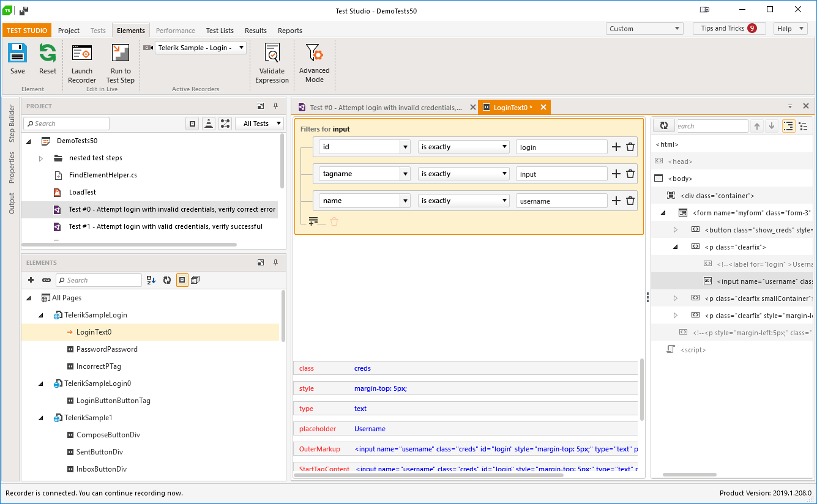Open the Reports ribbon tab
This screenshot has height=504, width=817.
[290, 31]
